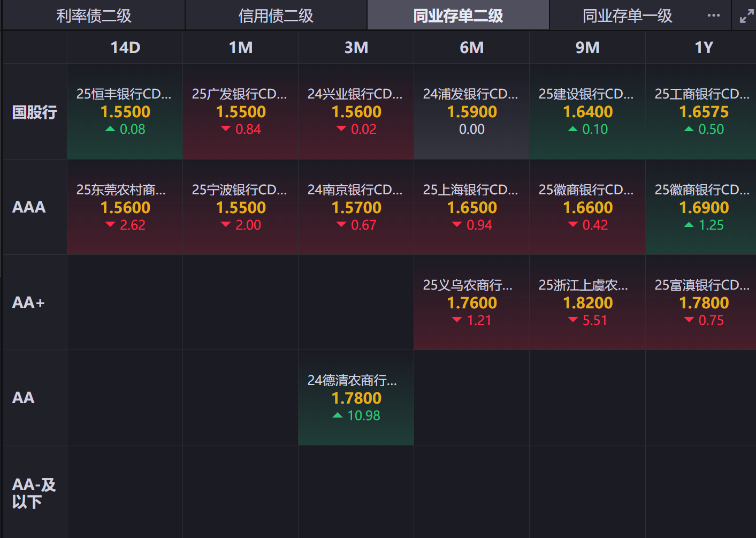
Task: Switch to 利率债二级 tab
Action: click(94, 16)
